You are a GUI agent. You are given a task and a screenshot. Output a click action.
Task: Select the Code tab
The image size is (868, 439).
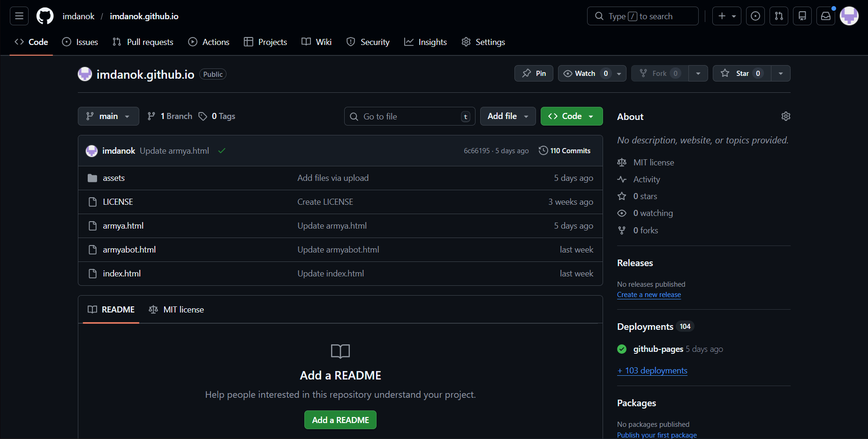(x=31, y=42)
